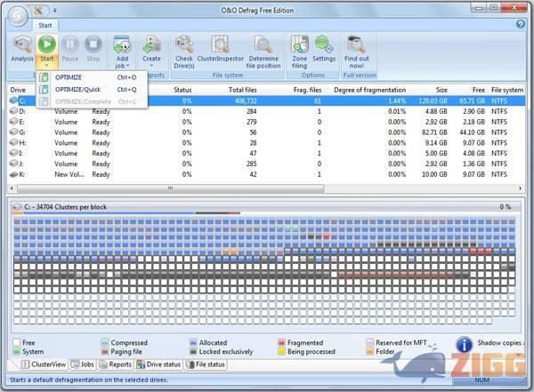Click the drive list scroll right arrow
This screenshot has height=392, width=534.
(520, 188)
